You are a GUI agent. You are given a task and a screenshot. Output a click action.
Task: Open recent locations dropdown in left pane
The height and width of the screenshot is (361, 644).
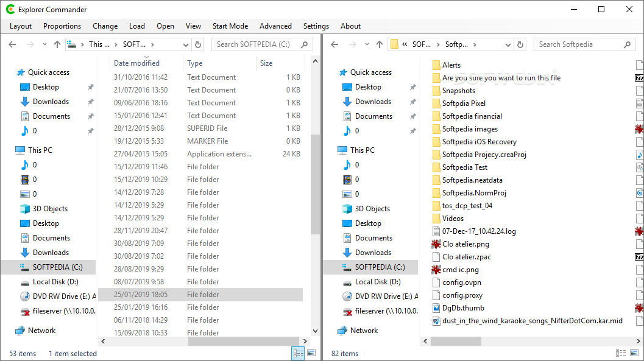point(44,44)
